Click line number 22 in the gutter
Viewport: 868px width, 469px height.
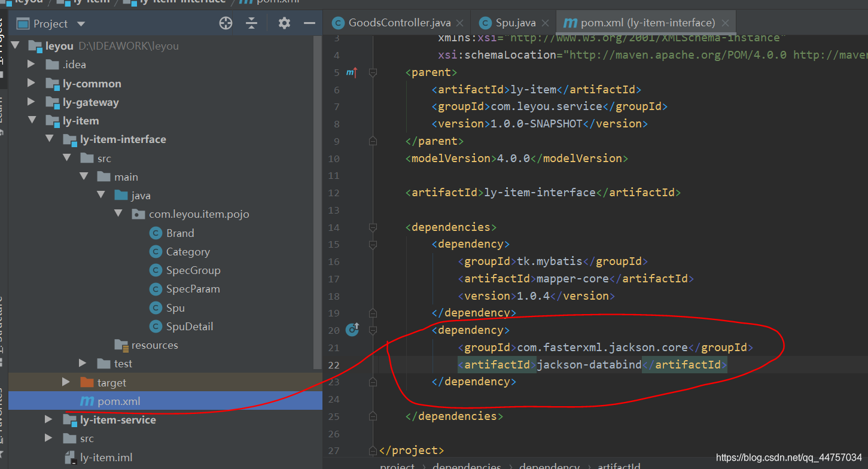click(334, 365)
